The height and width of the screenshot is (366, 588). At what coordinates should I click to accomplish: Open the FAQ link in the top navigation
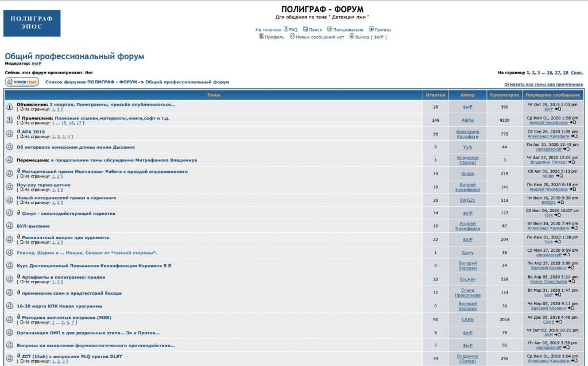(x=293, y=29)
